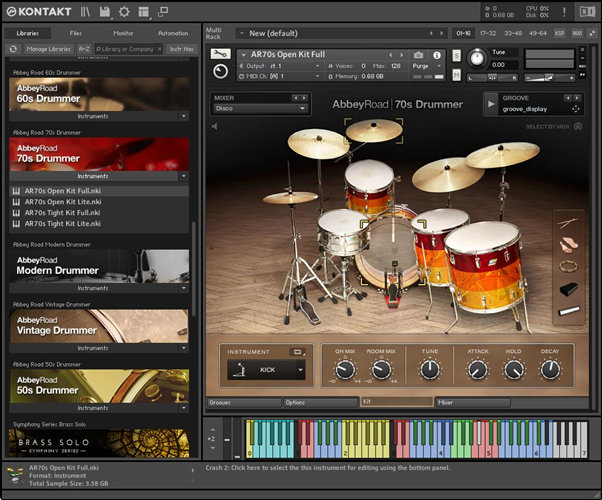Click the refresh libraries icon
The height and width of the screenshot is (500, 602).
click(x=13, y=48)
